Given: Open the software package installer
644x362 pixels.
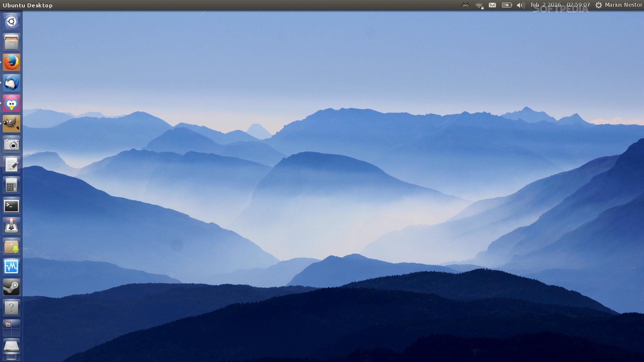Looking at the screenshot, I should click(11, 247).
